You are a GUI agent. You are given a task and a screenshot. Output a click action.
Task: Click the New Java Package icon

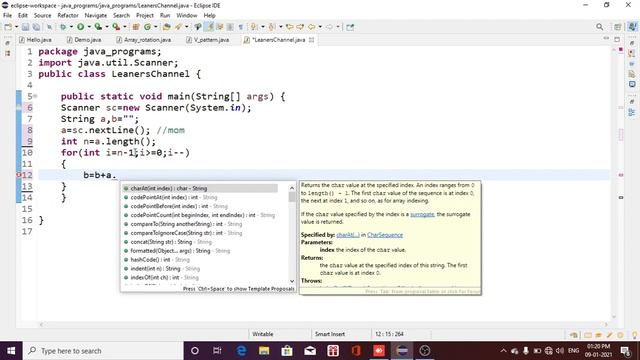(x=136, y=27)
